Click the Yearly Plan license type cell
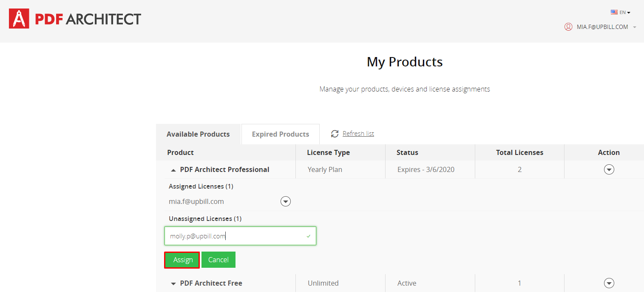Screen dimensions: 644x295 pyautogui.click(x=325, y=169)
